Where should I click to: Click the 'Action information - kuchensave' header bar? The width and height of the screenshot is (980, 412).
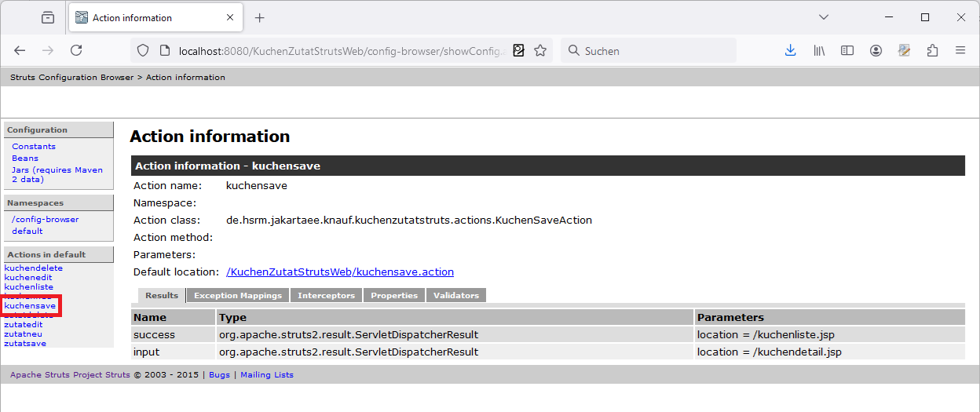[548, 166]
